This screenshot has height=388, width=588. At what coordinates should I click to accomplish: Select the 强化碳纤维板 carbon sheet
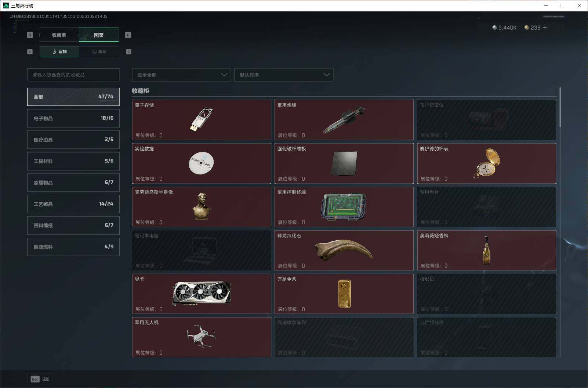click(344, 163)
